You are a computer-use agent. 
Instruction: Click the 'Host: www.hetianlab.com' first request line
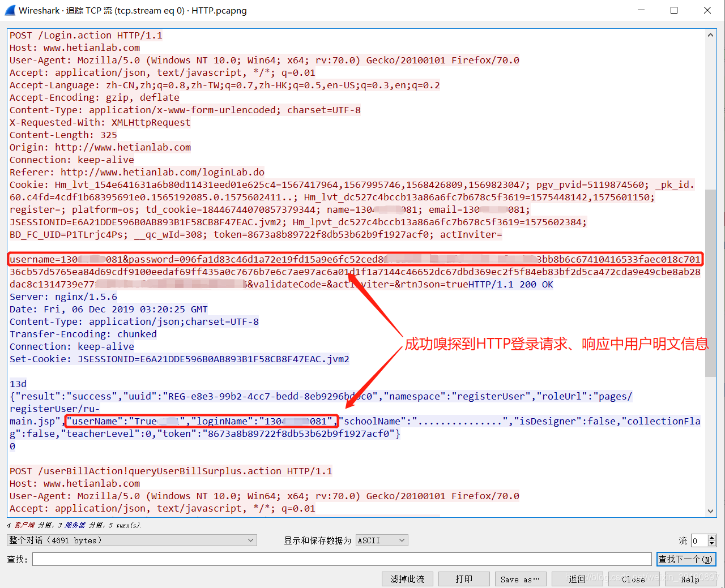(x=75, y=48)
